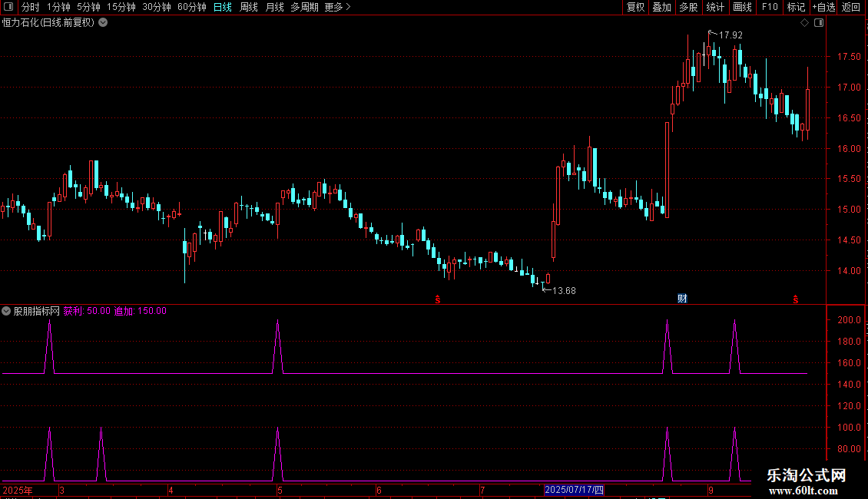The height and width of the screenshot is (499, 868).
Task: Select the 1分钟 period
Action: (x=58, y=7)
